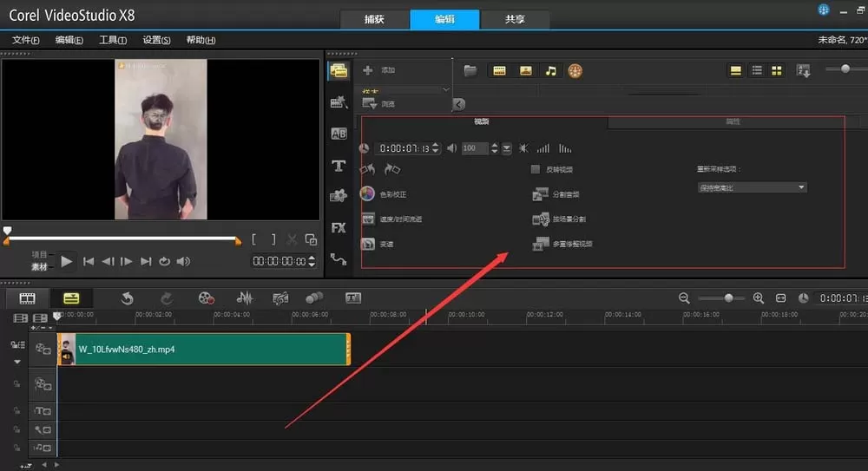Rotate the video right
The image size is (868, 471).
[392, 169]
